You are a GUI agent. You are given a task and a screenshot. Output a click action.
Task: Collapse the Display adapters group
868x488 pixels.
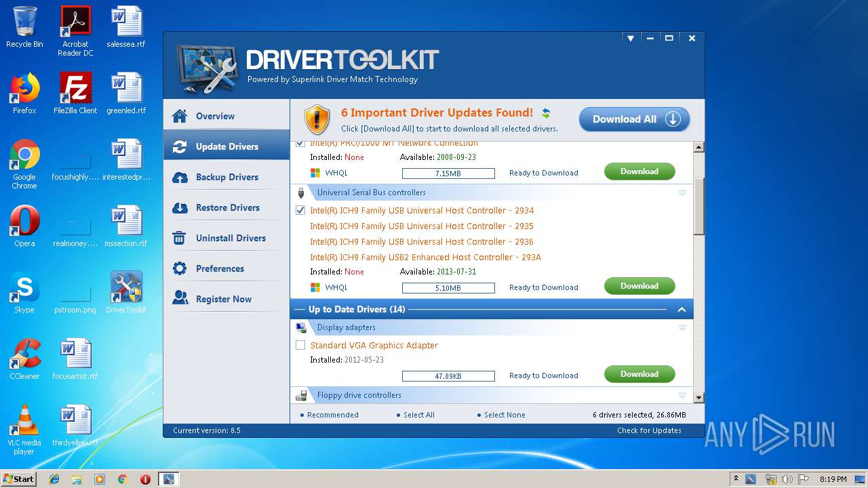click(x=682, y=327)
